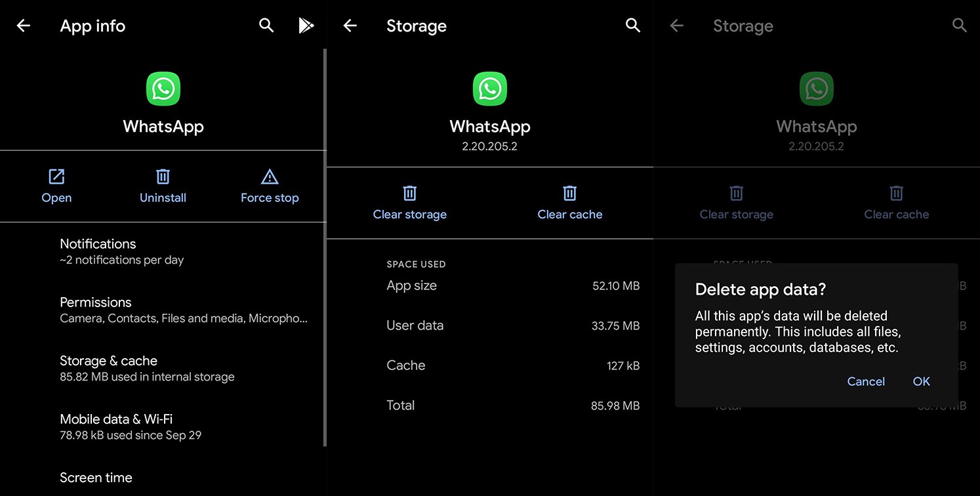Tap the Total 85.98 MB value
The width and height of the screenshot is (980, 496).
(x=615, y=405)
